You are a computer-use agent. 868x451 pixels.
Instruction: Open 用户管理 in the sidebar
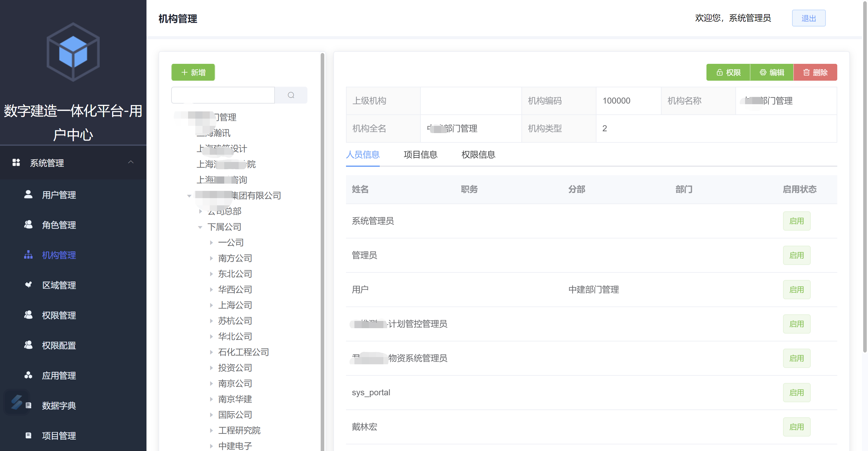pyautogui.click(x=59, y=194)
